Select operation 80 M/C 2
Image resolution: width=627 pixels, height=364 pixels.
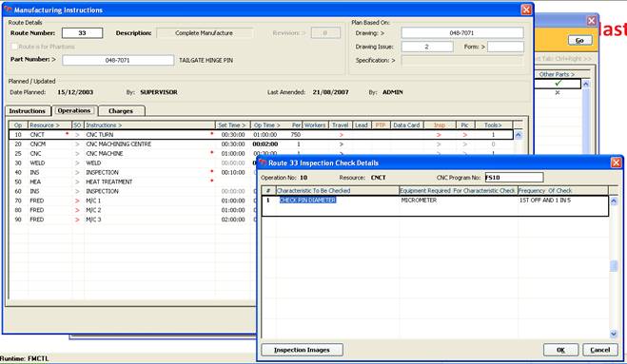[x=93, y=210]
